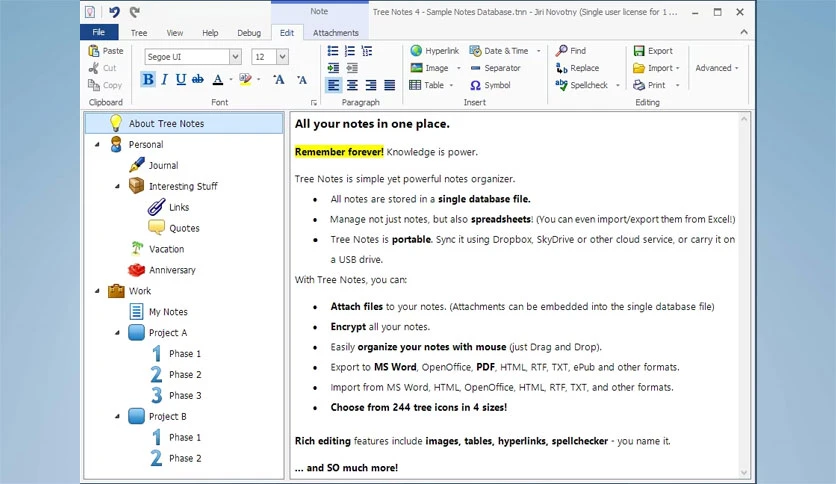The height and width of the screenshot is (484, 836).
Task: Click the Paste button in Clipboard group
Action: (x=106, y=51)
